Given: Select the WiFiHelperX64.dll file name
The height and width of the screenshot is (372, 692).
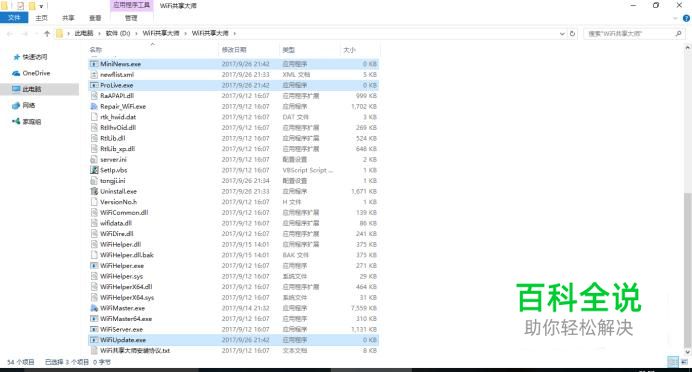Looking at the screenshot, I should point(126,287).
